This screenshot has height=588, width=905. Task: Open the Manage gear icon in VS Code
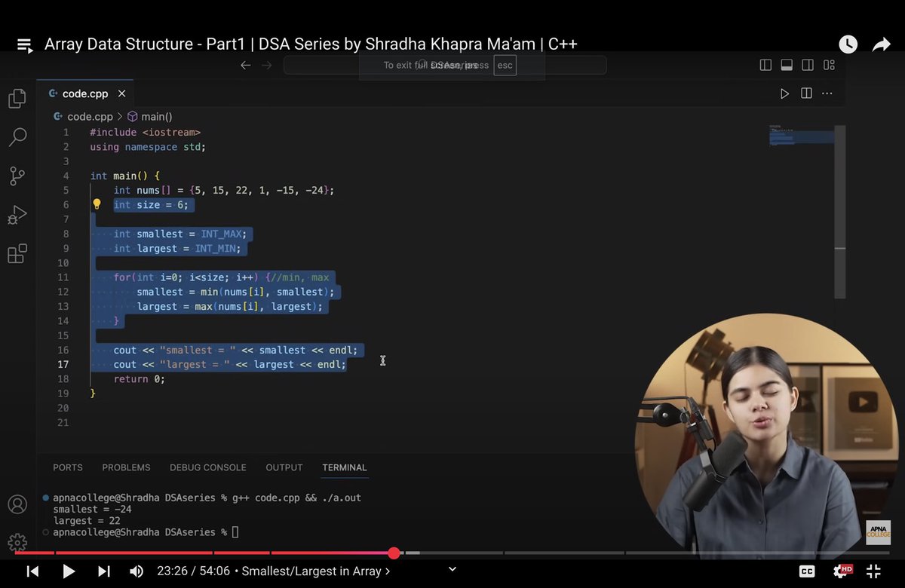tap(17, 542)
